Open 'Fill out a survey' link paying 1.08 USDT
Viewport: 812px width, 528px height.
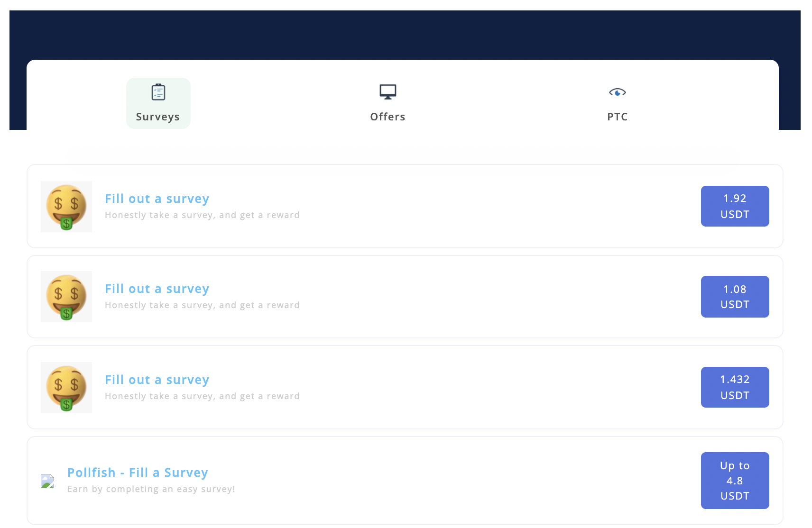(x=157, y=289)
